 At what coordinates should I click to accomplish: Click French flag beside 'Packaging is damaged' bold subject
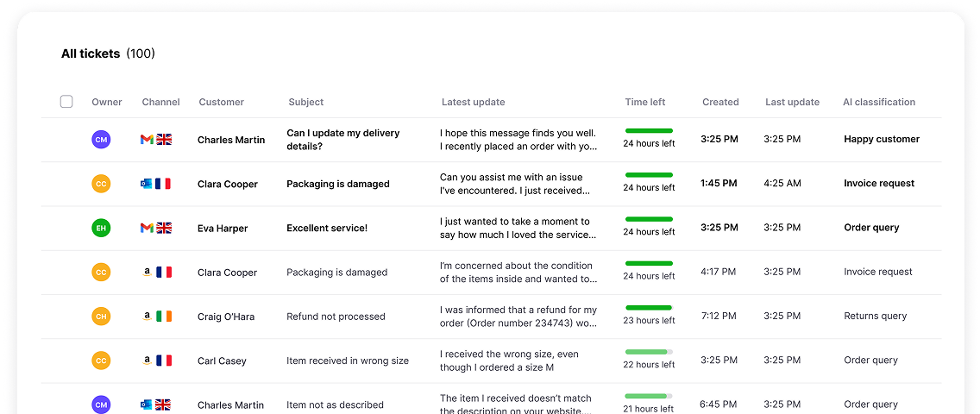coord(163,184)
